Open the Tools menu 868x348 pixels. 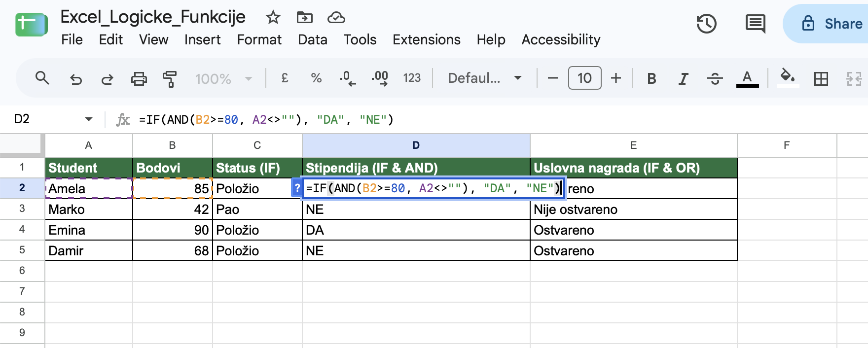pyautogui.click(x=360, y=39)
